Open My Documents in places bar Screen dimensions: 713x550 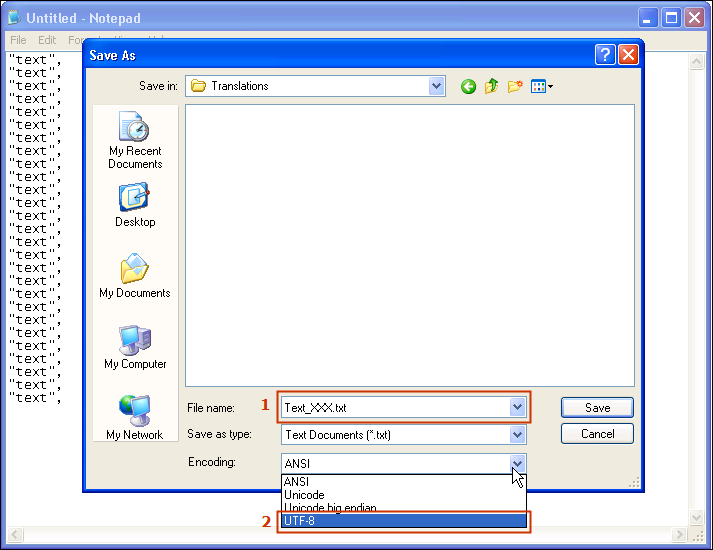135,277
